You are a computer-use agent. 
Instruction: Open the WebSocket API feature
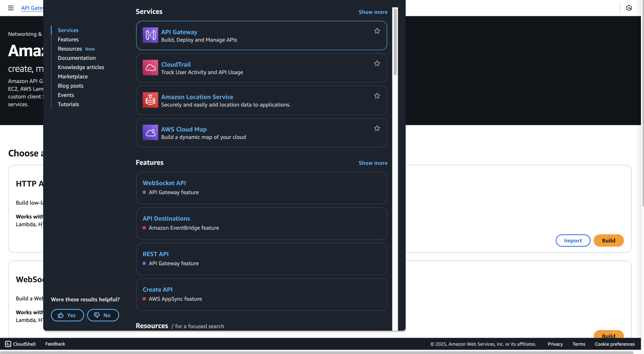point(164,183)
